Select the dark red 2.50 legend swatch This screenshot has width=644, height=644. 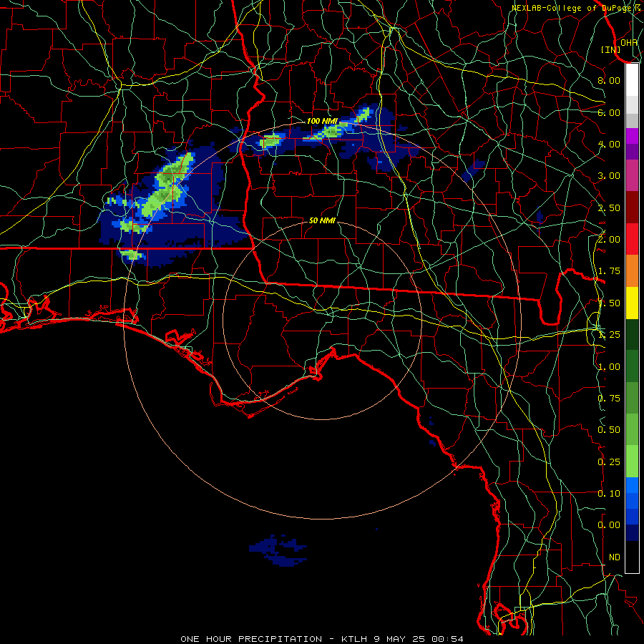tap(632, 207)
